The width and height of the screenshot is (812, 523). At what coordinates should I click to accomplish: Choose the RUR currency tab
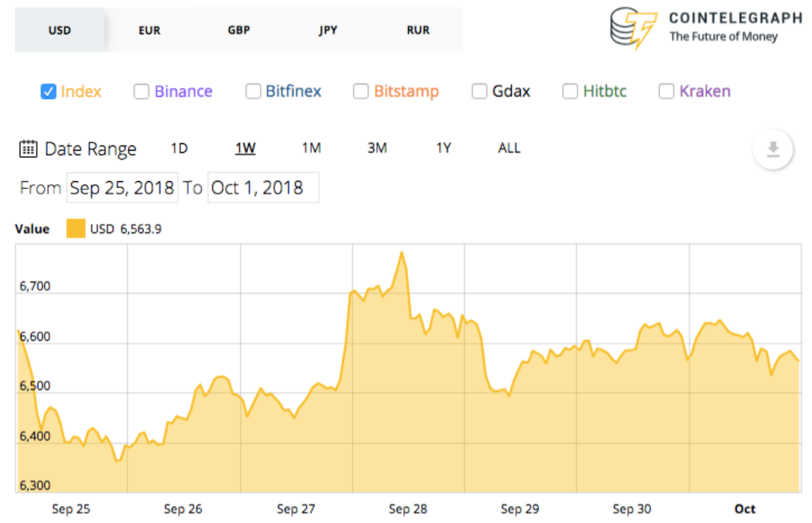(418, 30)
